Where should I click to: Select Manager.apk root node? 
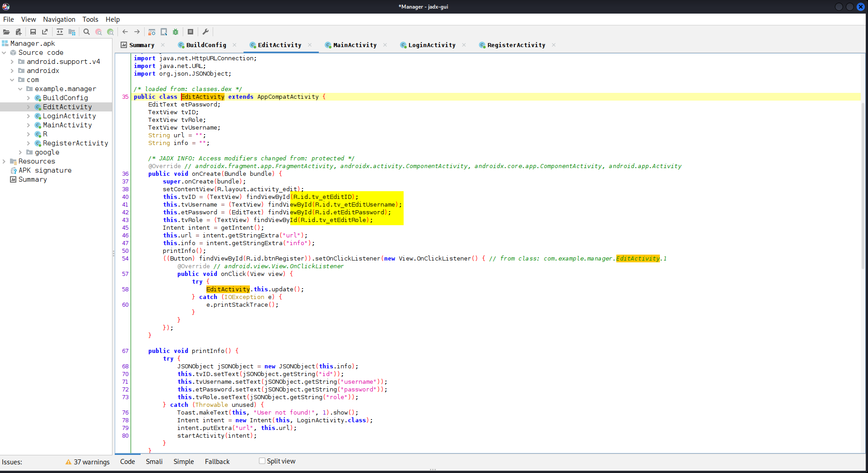[x=32, y=43]
